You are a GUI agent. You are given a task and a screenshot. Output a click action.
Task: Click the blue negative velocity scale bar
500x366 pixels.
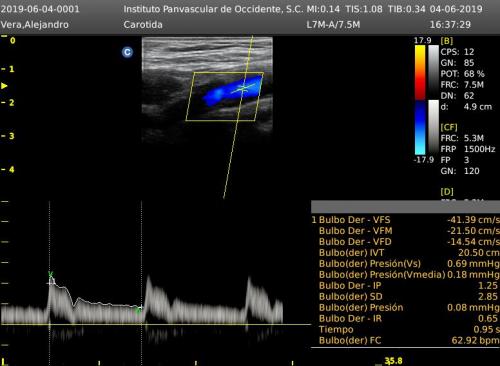tap(420, 127)
